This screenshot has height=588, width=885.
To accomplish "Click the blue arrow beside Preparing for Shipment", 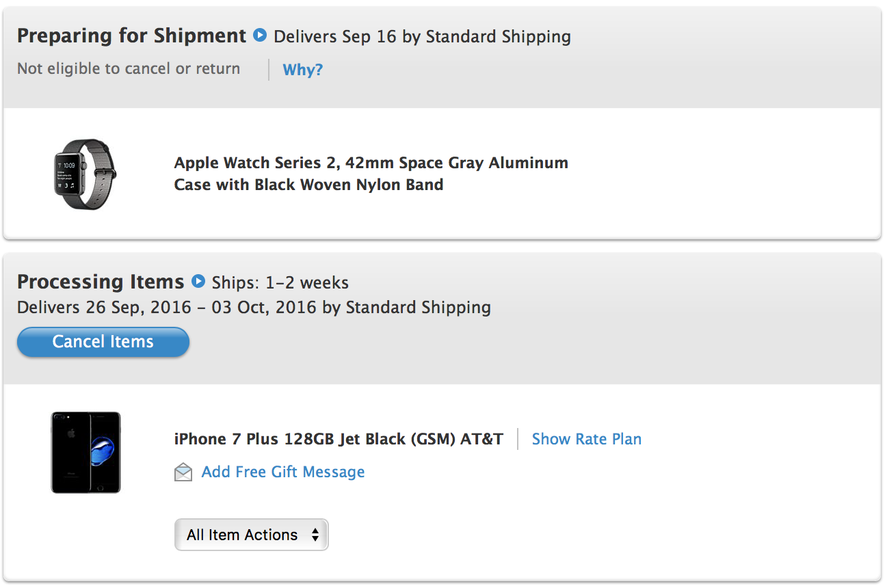I will 260,35.
